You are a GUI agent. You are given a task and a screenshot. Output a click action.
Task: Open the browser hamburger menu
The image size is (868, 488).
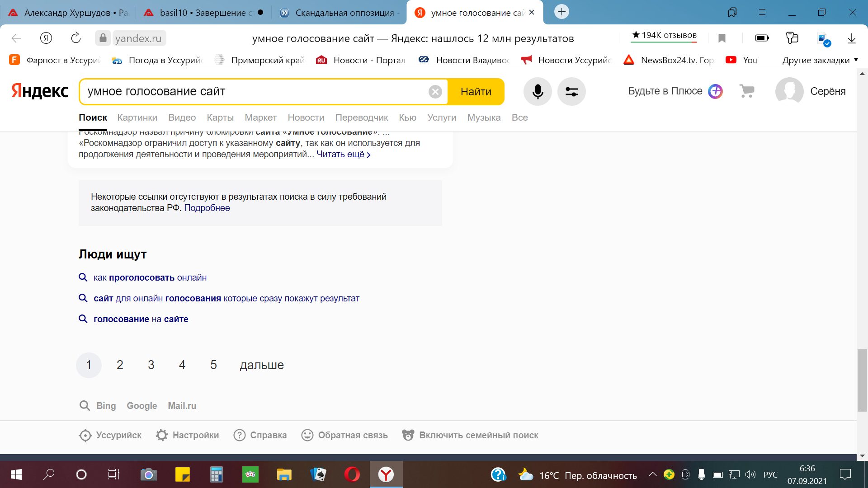pyautogui.click(x=762, y=12)
